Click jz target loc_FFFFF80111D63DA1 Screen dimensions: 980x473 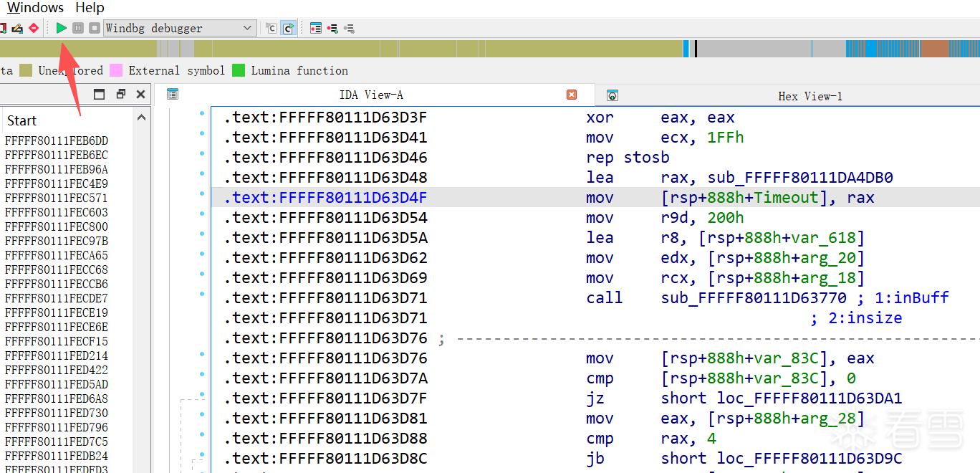coord(810,398)
